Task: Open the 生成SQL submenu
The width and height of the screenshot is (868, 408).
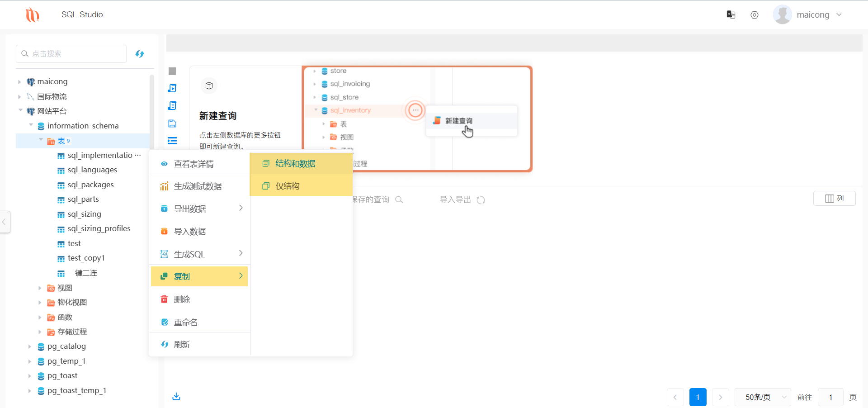Action: pyautogui.click(x=200, y=254)
